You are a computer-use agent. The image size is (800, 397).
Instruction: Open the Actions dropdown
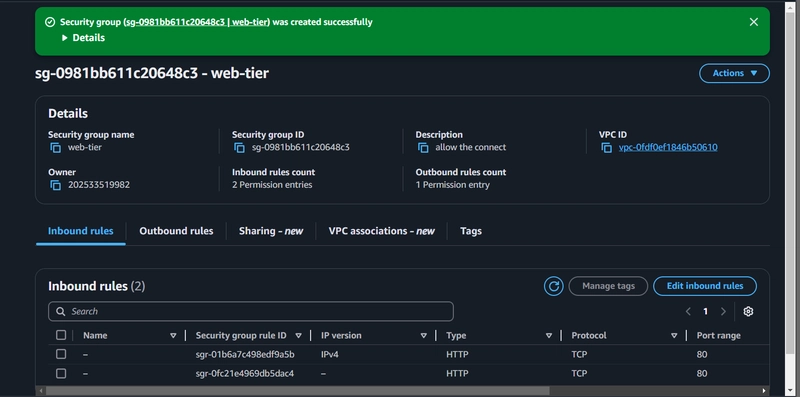(734, 73)
